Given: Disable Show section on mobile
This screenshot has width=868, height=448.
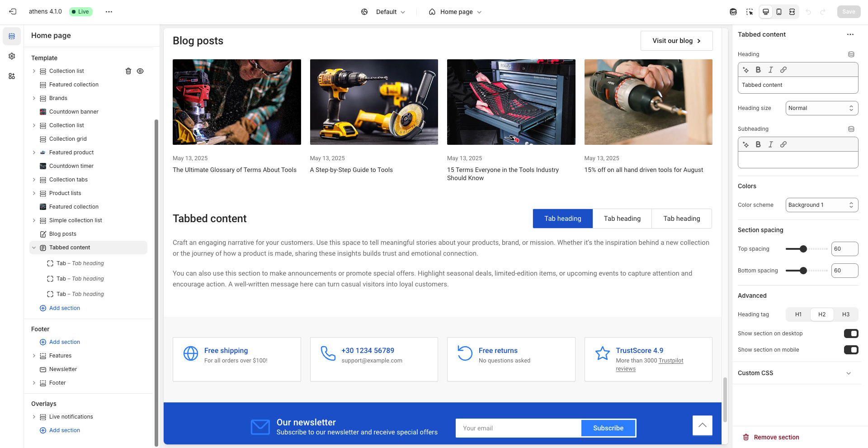Looking at the screenshot, I should click(x=851, y=350).
